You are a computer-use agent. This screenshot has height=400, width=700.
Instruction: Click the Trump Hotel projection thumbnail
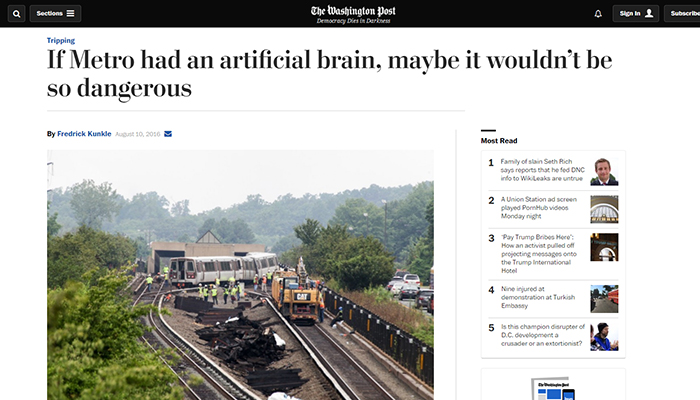coord(604,247)
